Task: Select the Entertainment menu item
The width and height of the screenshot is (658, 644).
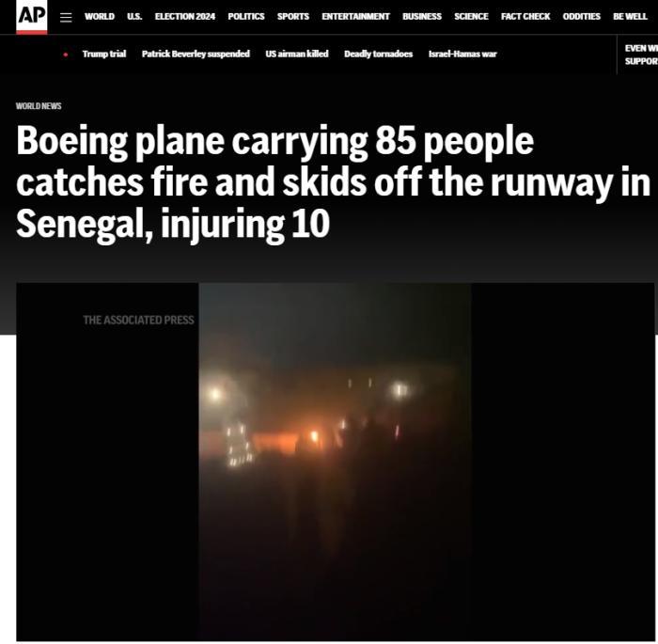Action: [x=355, y=16]
